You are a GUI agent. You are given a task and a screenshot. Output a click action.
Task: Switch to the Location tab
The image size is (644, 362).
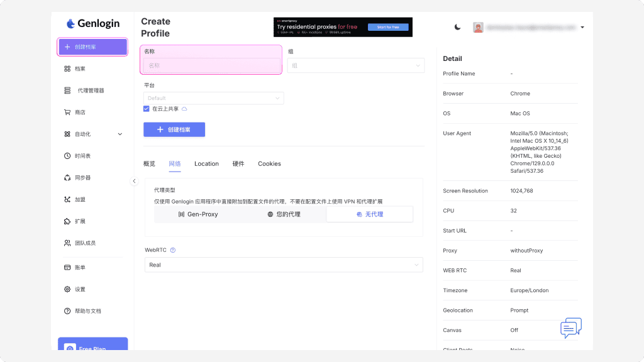coord(206,164)
